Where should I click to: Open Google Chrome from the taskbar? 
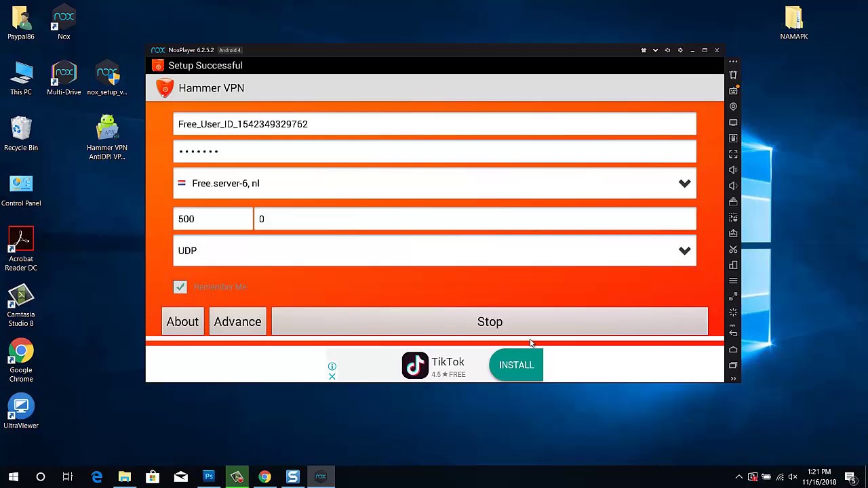[264, 477]
